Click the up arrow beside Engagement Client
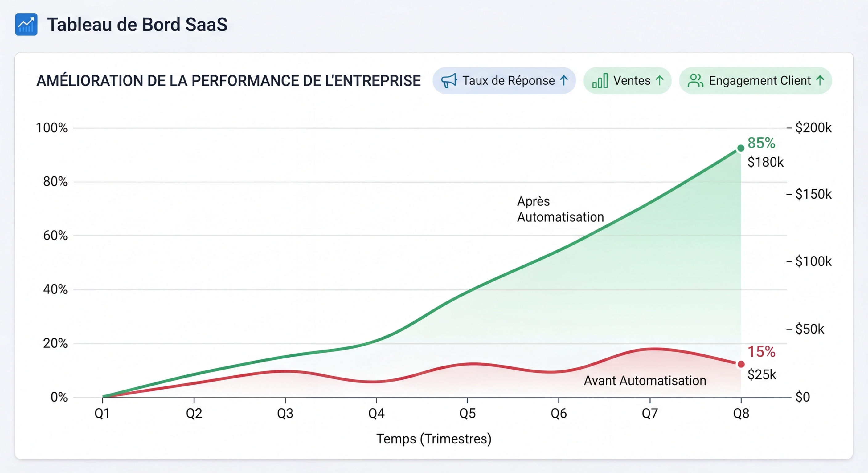The image size is (868, 473). [x=820, y=80]
